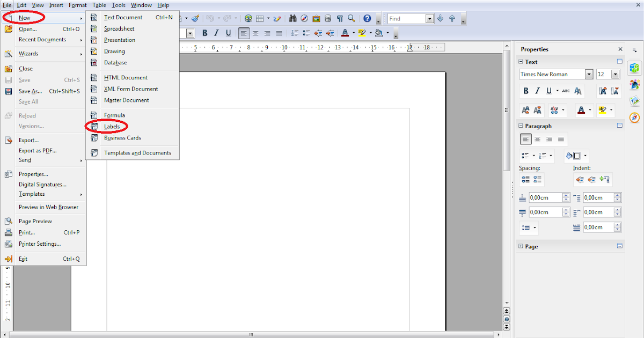This screenshot has width=644, height=338.
Task: Open sidebar paragraph Background Color dropdown
Action: tap(586, 156)
